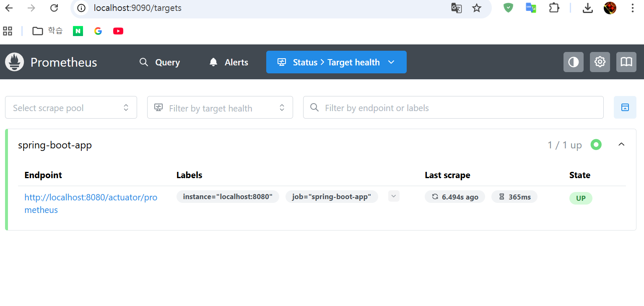The height and width of the screenshot is (306, 644).
Task: Open the browser three-dot menu
Action: pos(633,8)
